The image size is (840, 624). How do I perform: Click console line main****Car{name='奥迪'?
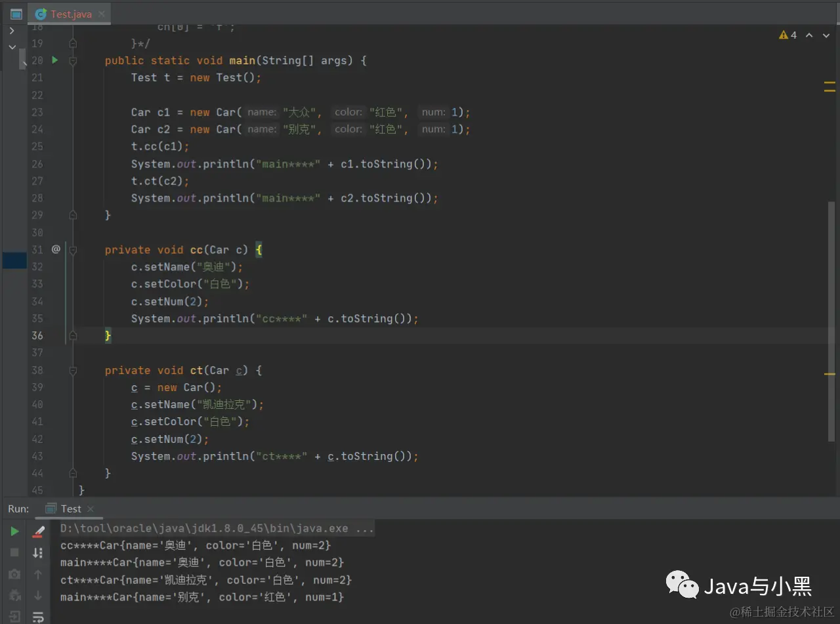click(202, 562)
